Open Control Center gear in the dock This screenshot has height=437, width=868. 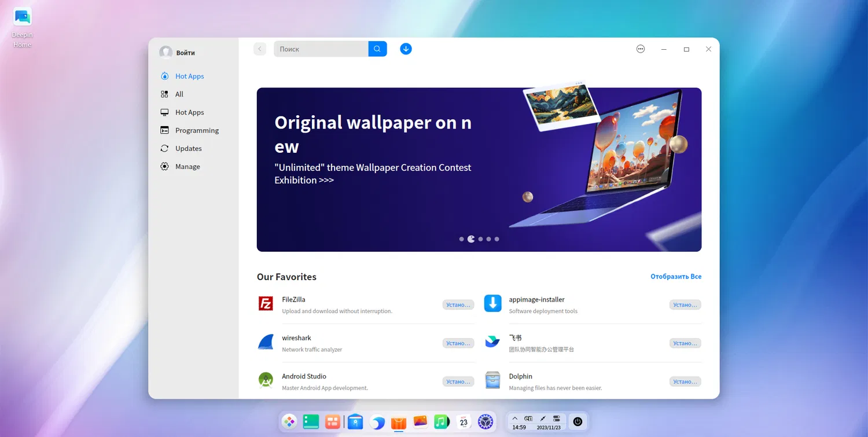[486, 422]
